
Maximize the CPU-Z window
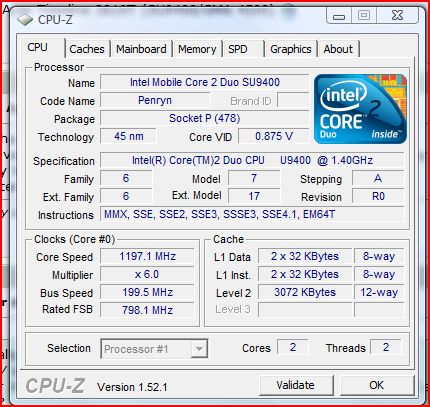(x=364, y=16)
